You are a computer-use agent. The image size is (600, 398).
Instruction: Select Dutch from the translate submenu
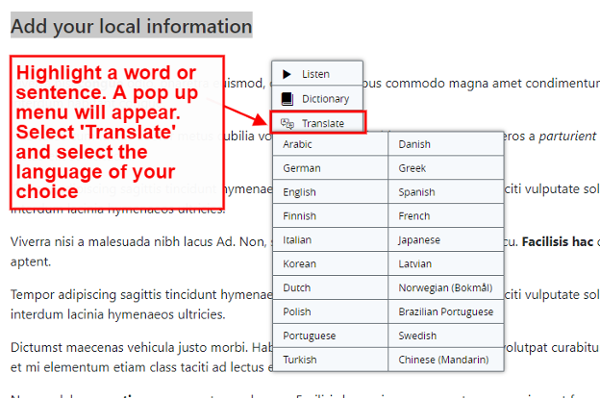(x=330, y=288)
